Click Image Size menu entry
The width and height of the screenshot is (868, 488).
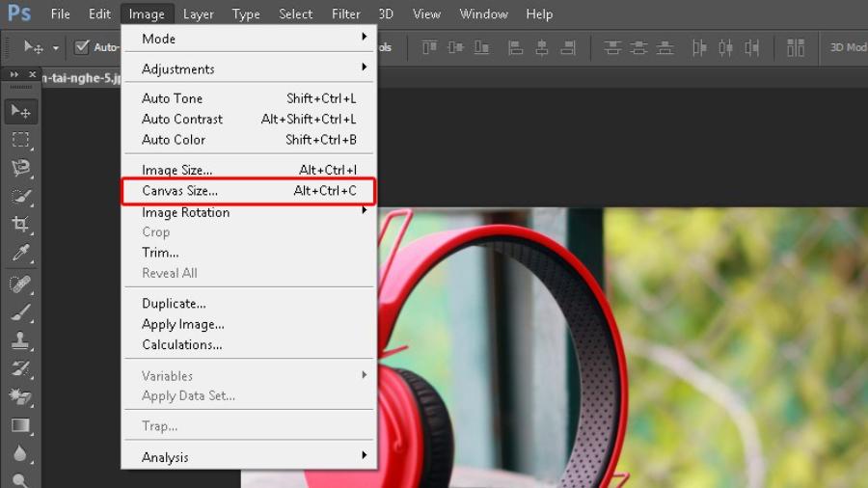pos(249,170)
